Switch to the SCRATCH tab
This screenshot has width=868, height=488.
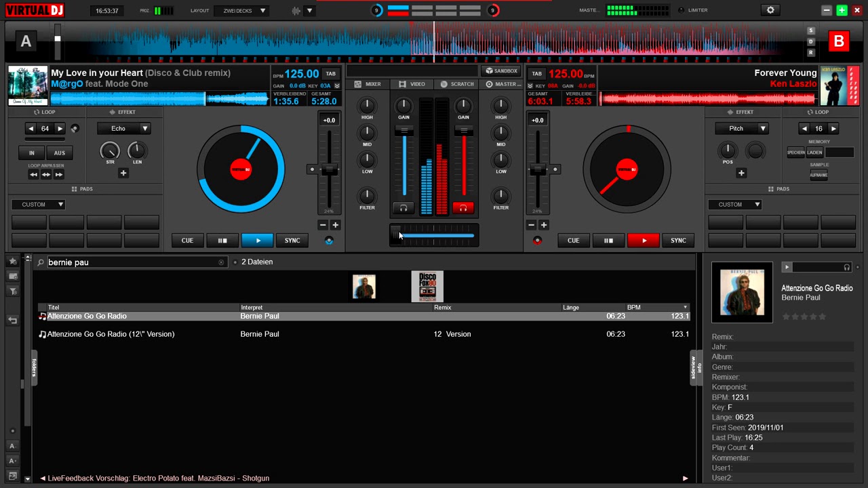tap(457, 84)
